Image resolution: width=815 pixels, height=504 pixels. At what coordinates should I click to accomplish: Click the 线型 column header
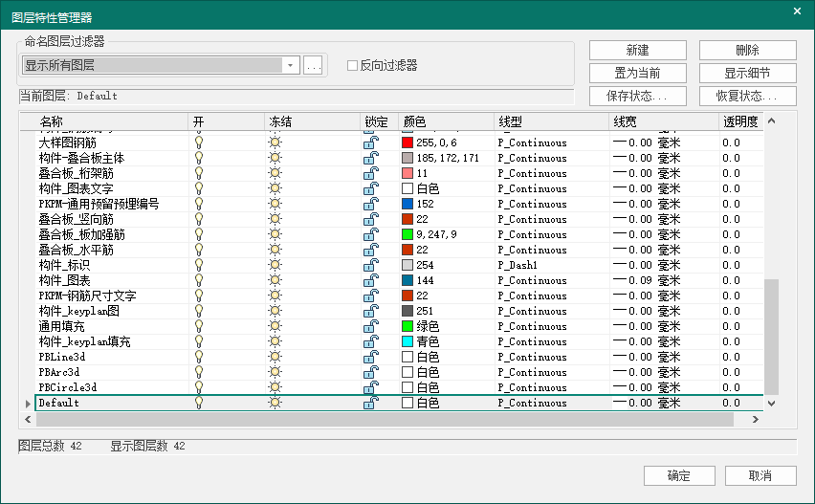coord(550,121)
